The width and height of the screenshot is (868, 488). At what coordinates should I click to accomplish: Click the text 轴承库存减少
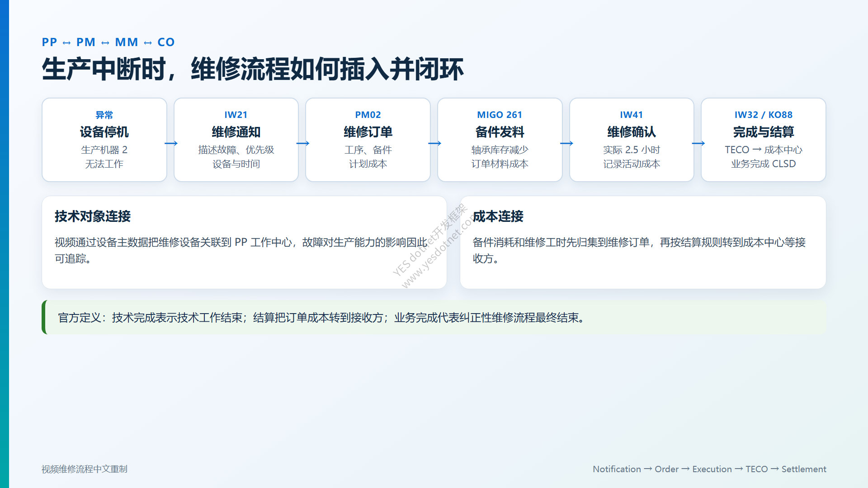point(500,150)
